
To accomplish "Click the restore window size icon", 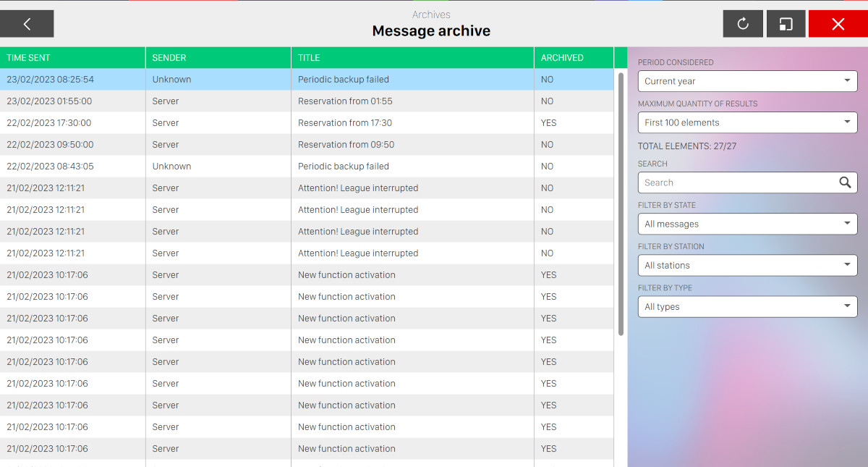I will (786, 24).
